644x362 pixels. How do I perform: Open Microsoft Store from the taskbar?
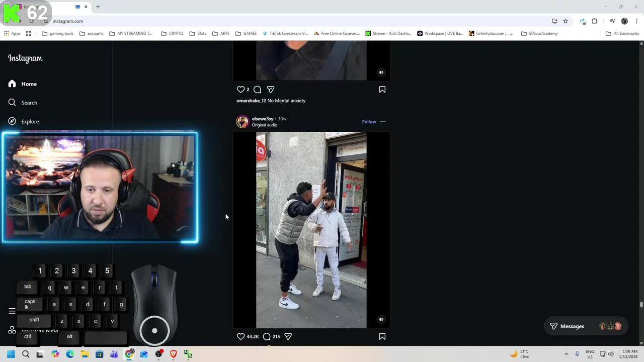coord(99,354)
